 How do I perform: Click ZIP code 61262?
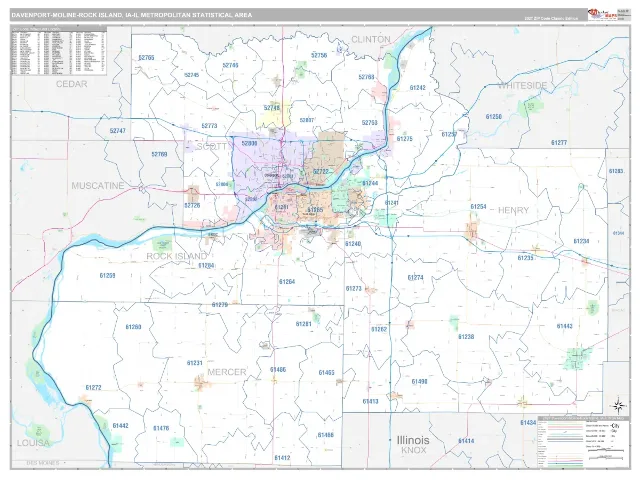(x=379, y=329)
